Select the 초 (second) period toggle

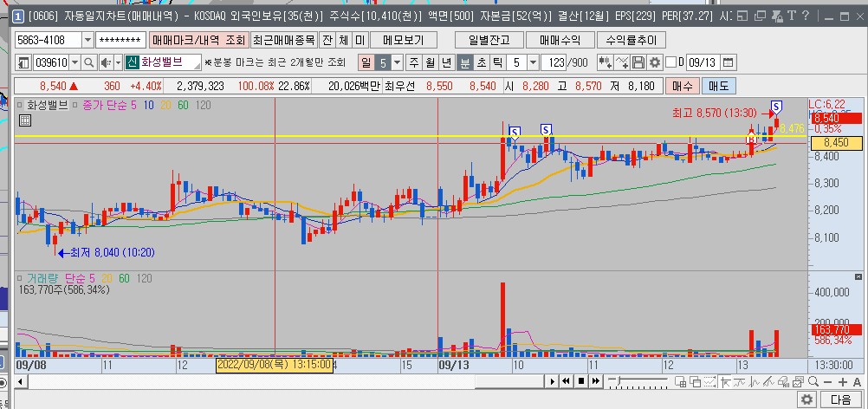(x=481, y=62)
